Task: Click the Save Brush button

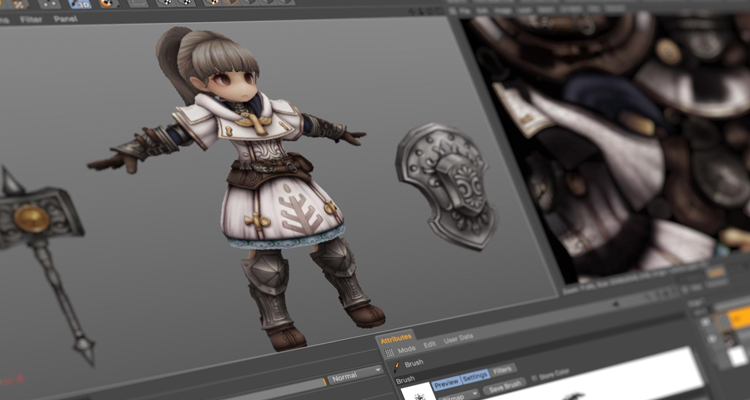Action: [505, 386]
